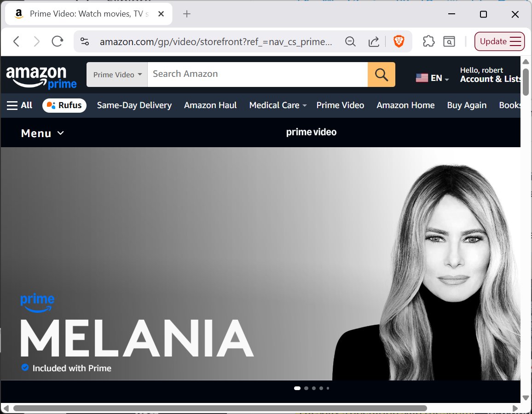The width and height of the screenshot is (532, 414).
Task: Click the horizontal scrollbar left arrow
Action: click(6, 408)
